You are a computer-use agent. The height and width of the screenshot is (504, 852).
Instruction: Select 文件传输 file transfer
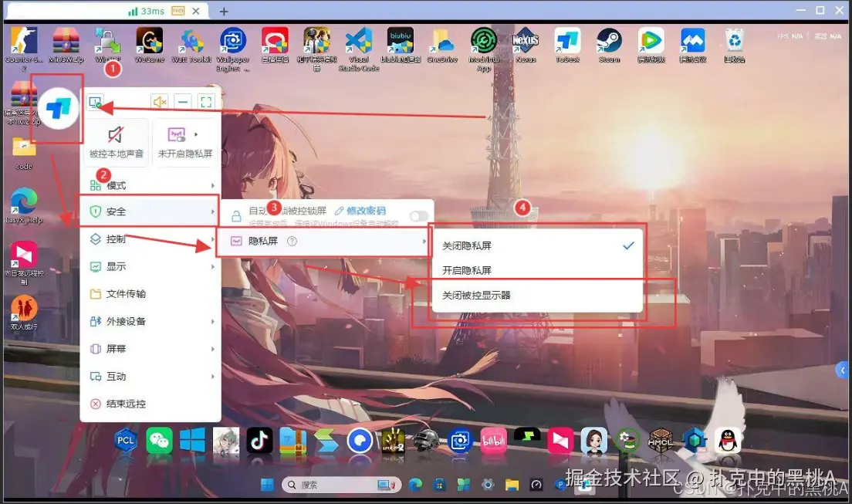pyautogui.click(x=150, y=293)
